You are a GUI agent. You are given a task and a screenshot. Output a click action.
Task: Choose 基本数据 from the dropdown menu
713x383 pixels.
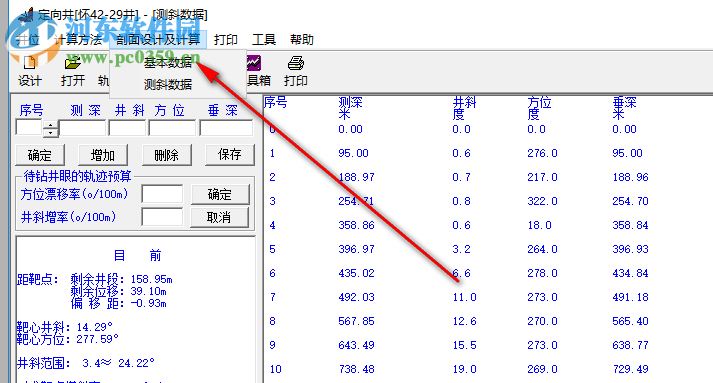(x=168, y=63)
